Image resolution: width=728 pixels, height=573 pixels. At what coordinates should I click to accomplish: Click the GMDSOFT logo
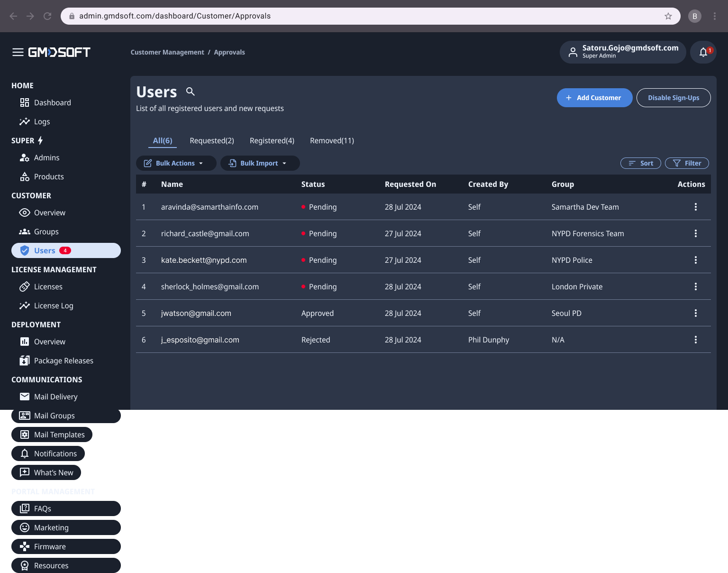coord(59,52)
